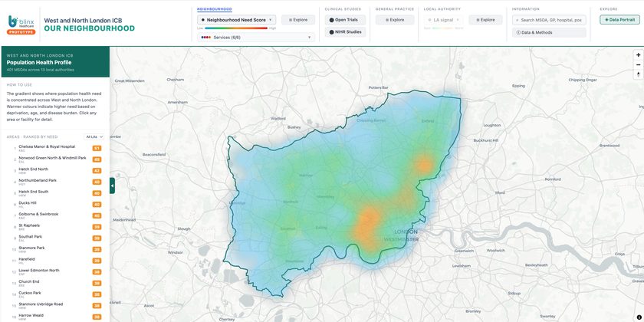Open the Data Portrait view
This screenshot has width=644, height=322.
pyautogui.click(x=619, y=20)
